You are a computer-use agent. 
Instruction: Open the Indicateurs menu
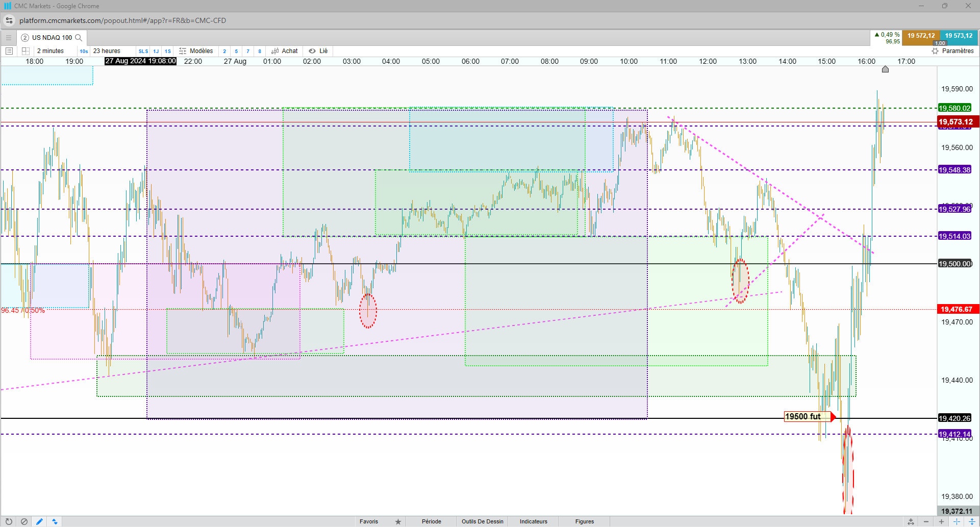pyautogui.click(x=534, y=521)
